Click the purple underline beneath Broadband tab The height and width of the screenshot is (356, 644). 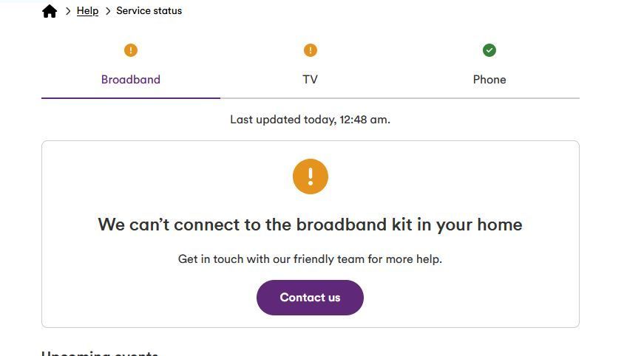click(131, 98)
